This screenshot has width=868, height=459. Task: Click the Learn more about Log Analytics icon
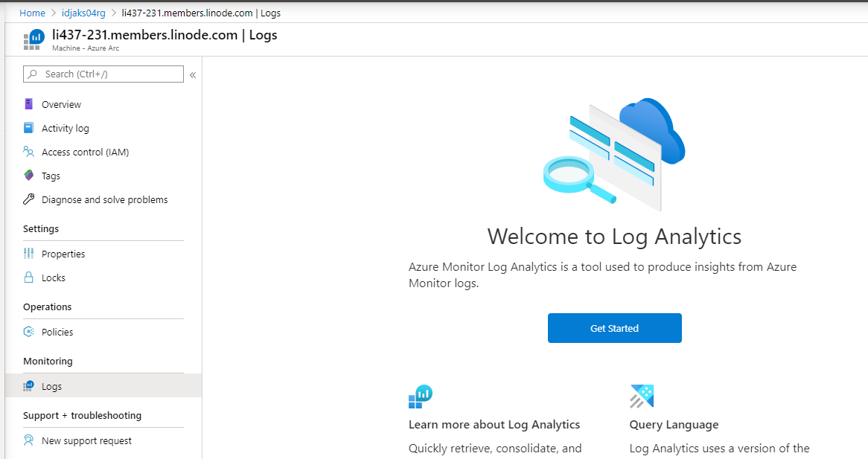coord(420,397)
